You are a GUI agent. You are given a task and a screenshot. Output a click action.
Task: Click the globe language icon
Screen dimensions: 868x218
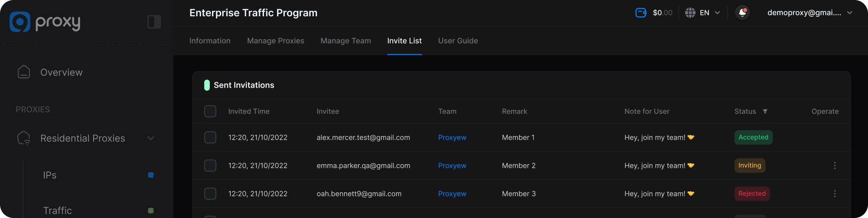tap(690, 13)
